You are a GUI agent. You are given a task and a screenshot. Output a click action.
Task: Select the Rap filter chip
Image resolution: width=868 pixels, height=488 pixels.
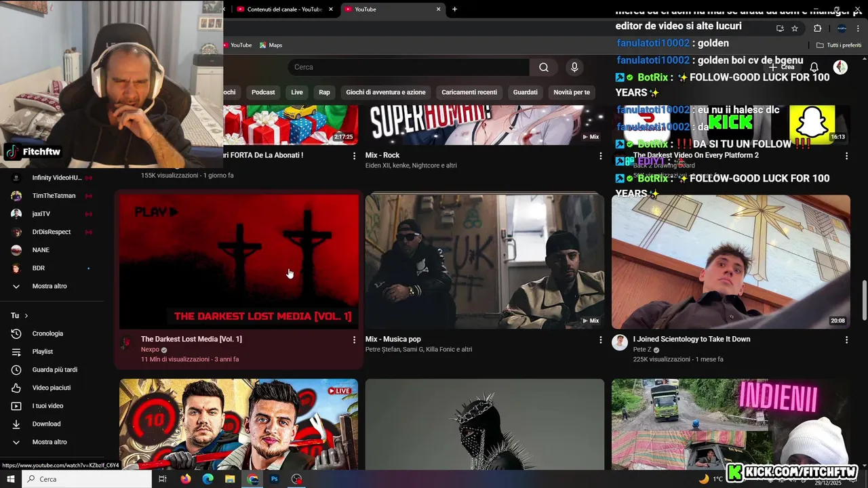tap(324, 92)
